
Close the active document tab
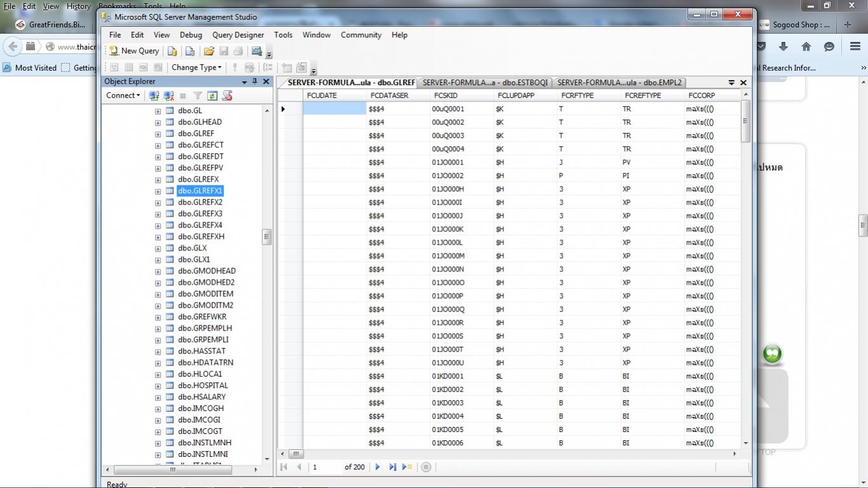743,83
